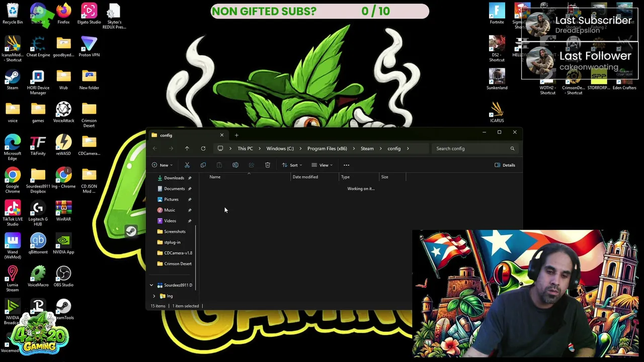Navigate to Steam breadcrumb

pyautogui.click(x=367, y=148)
